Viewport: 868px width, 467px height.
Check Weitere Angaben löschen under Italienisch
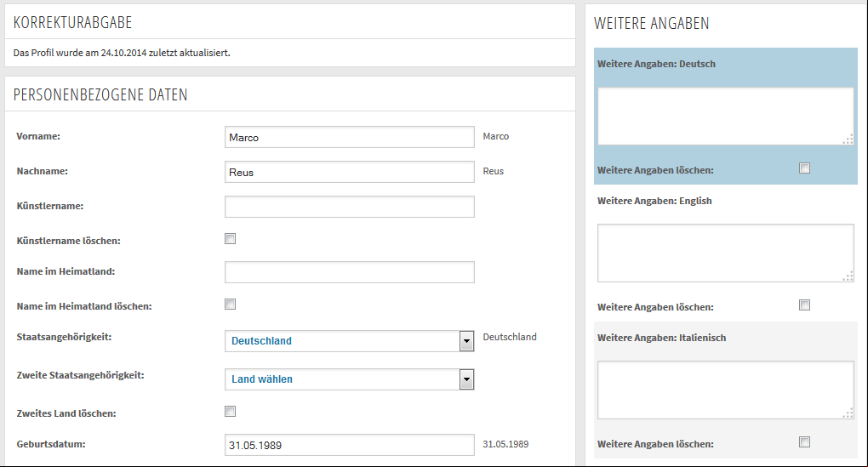[805, 441]
